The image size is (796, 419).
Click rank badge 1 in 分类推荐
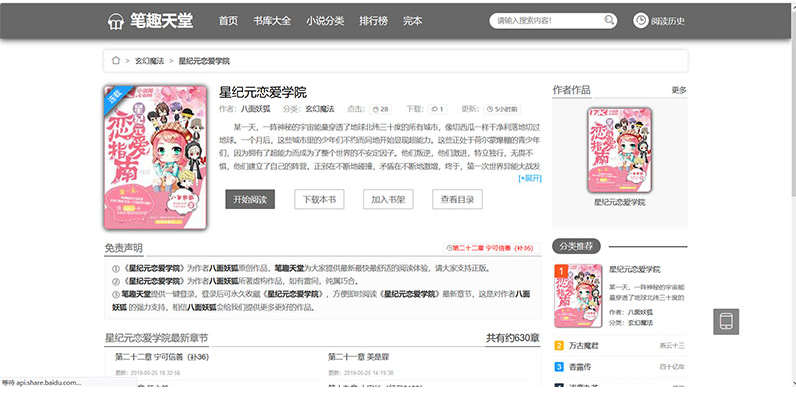pyautogui.click(x=560, y=271)
